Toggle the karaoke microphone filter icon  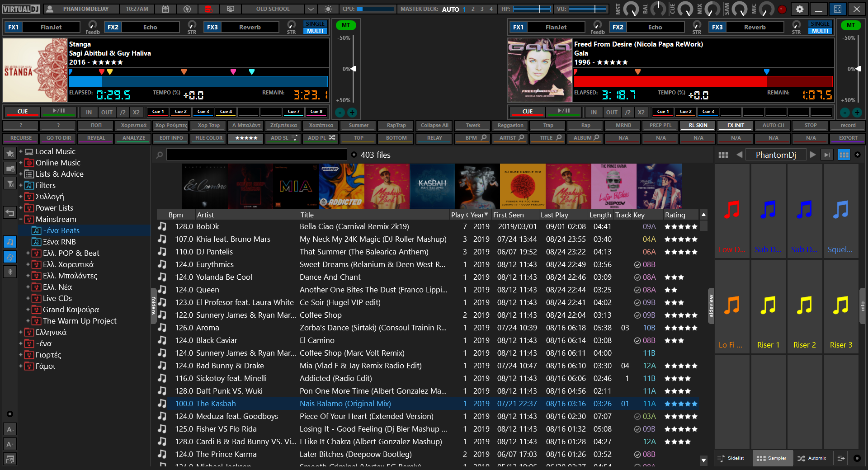(x=9, y=272)
